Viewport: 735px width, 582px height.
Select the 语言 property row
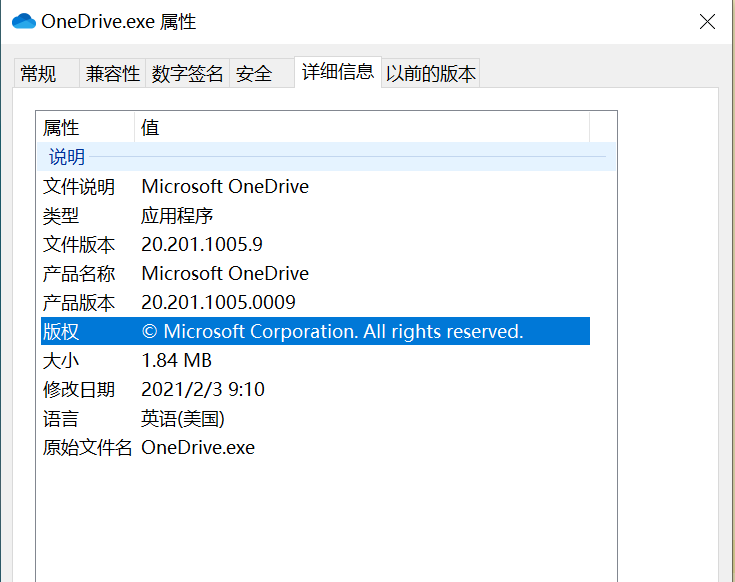(315, 419)
